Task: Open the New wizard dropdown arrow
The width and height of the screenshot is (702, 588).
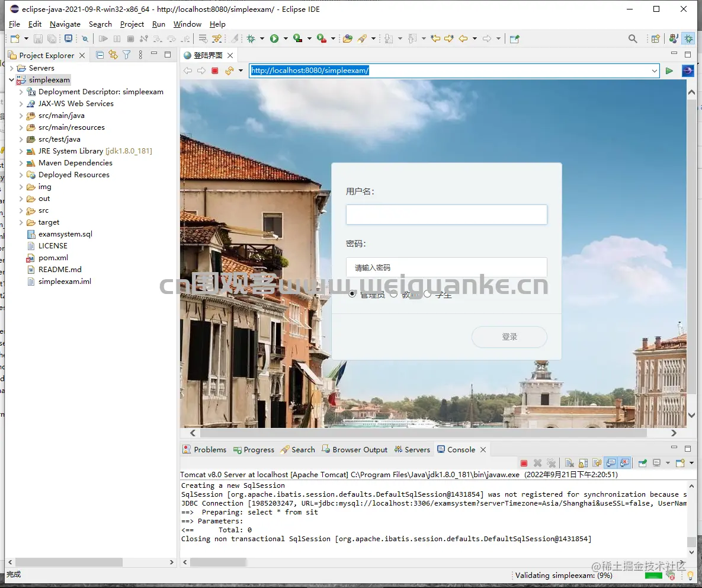Action: pyautogui.click(x=26, y=39)
